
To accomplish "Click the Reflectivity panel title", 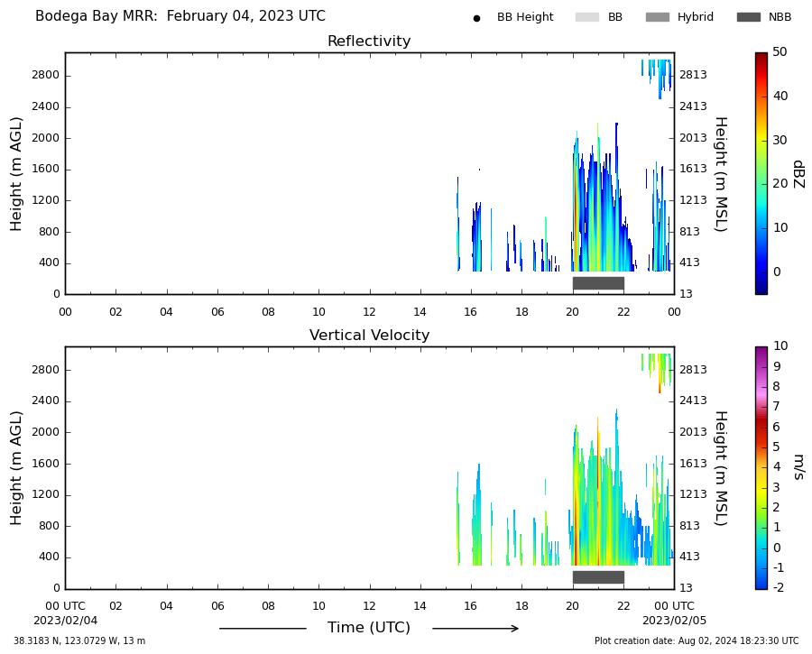I will click(x=369, y=41).
